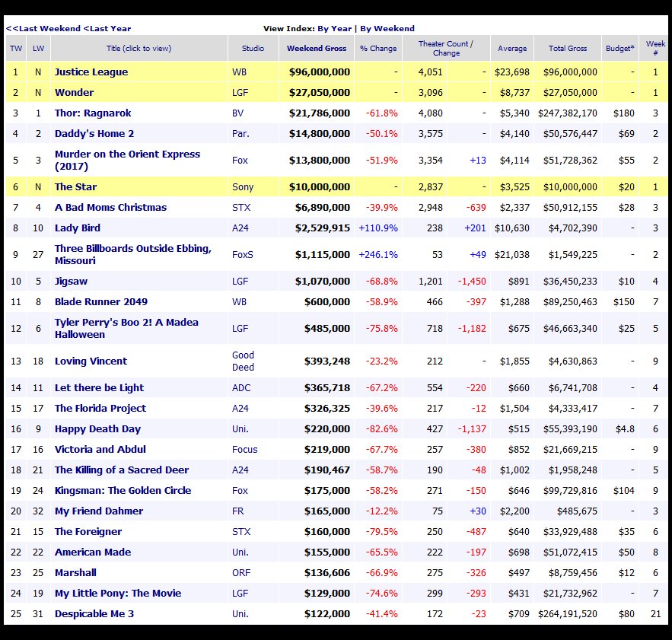Select the $180 budget value
The width and height of the screenshot is (672, 640).
pyautogui.click(x=623, y=113)
